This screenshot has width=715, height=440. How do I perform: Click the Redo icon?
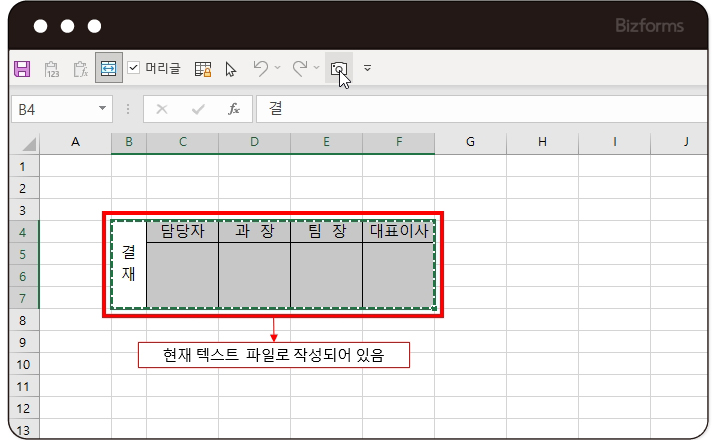point(300,68)
